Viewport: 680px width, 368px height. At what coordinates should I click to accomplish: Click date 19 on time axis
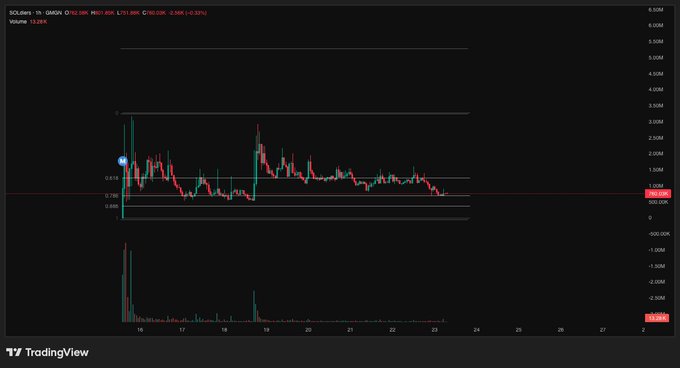tap(266, 330)
